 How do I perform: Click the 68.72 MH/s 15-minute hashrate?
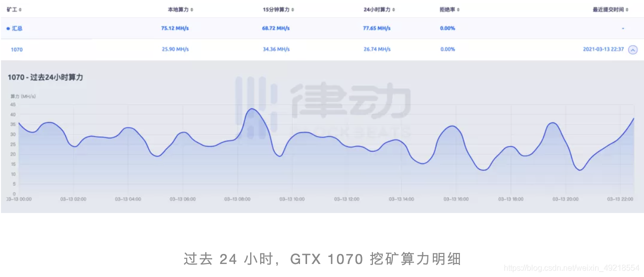pyautogui.click(x=276, y=28)
